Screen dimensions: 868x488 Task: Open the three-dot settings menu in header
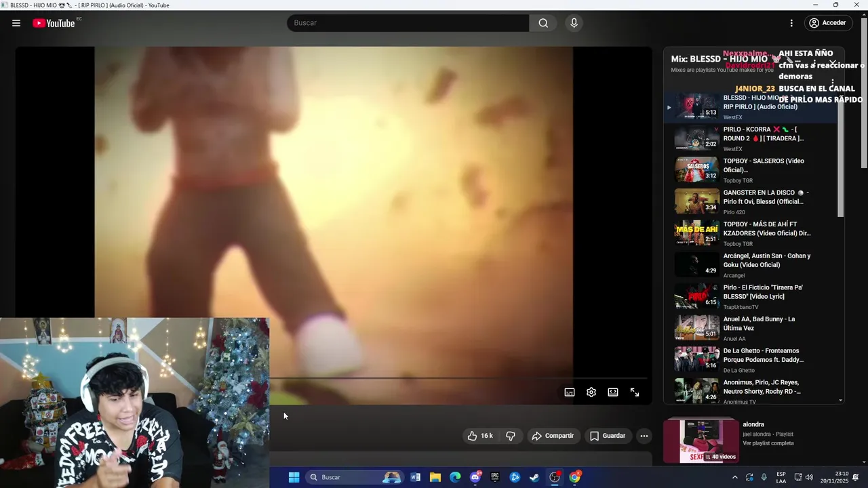tap(791, 23)
